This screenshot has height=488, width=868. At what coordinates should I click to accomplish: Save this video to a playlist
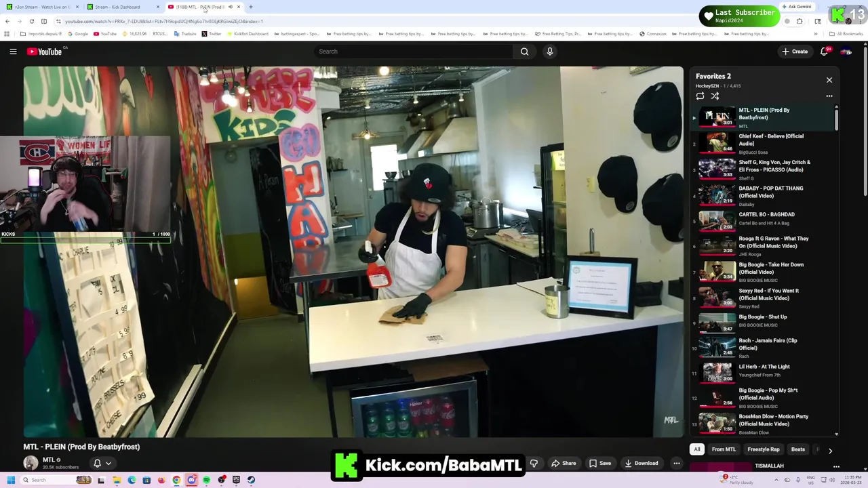point(600,464)
